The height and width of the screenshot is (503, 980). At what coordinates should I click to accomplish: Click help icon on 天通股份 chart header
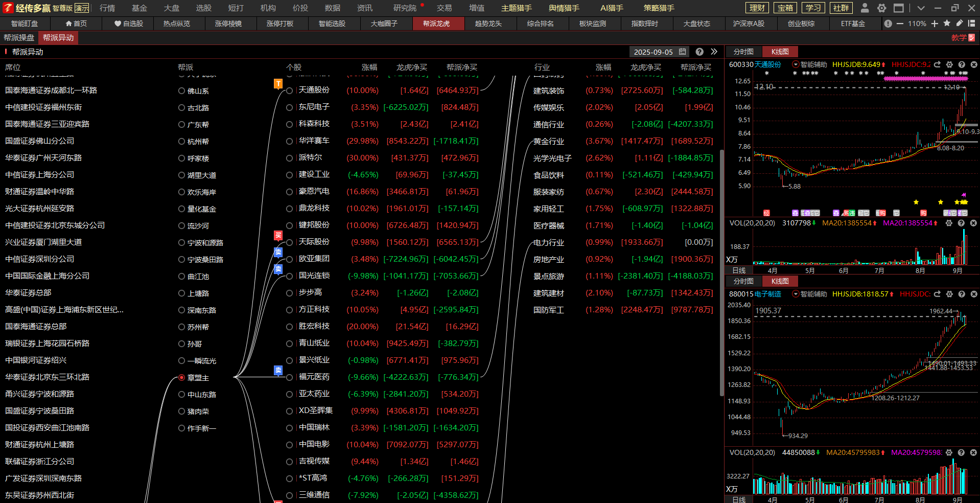coord(962,64)
